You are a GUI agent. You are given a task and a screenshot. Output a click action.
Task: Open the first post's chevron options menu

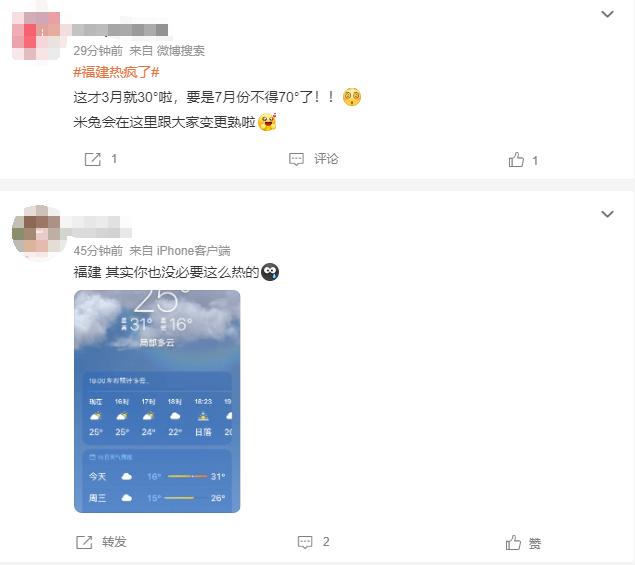pos(607,15)
